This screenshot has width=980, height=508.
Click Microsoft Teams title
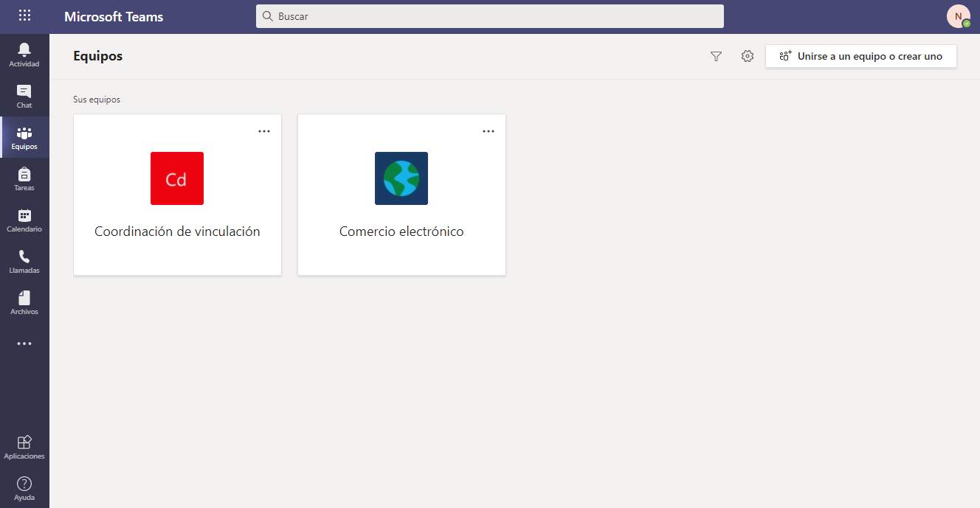pos(114,16)
